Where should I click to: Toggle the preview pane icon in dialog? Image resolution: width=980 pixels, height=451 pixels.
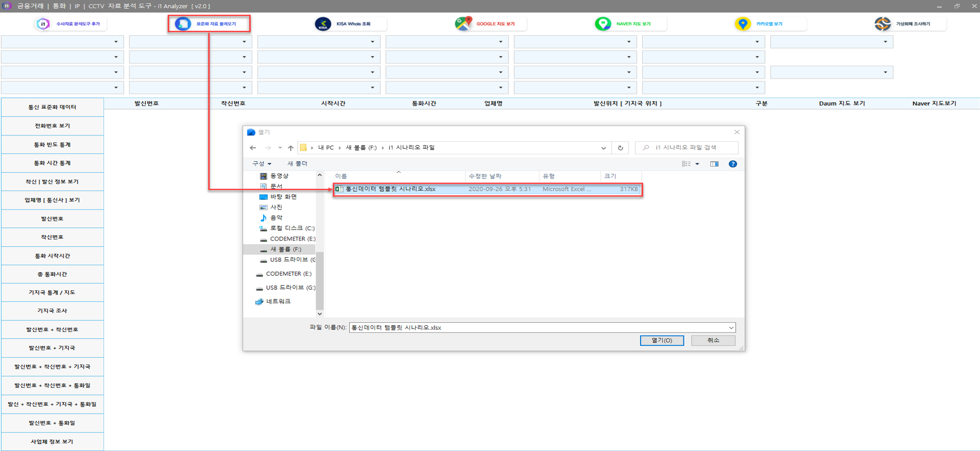point(714,164)
